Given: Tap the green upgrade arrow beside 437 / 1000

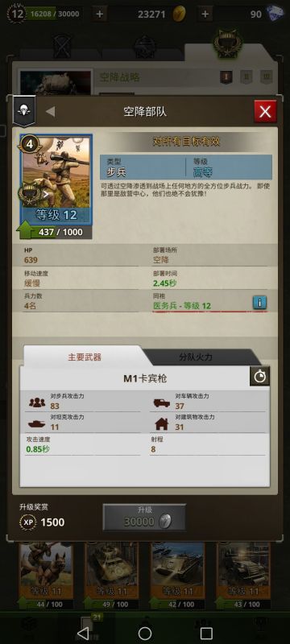Looking at the screenshot, I should point(26,230).
